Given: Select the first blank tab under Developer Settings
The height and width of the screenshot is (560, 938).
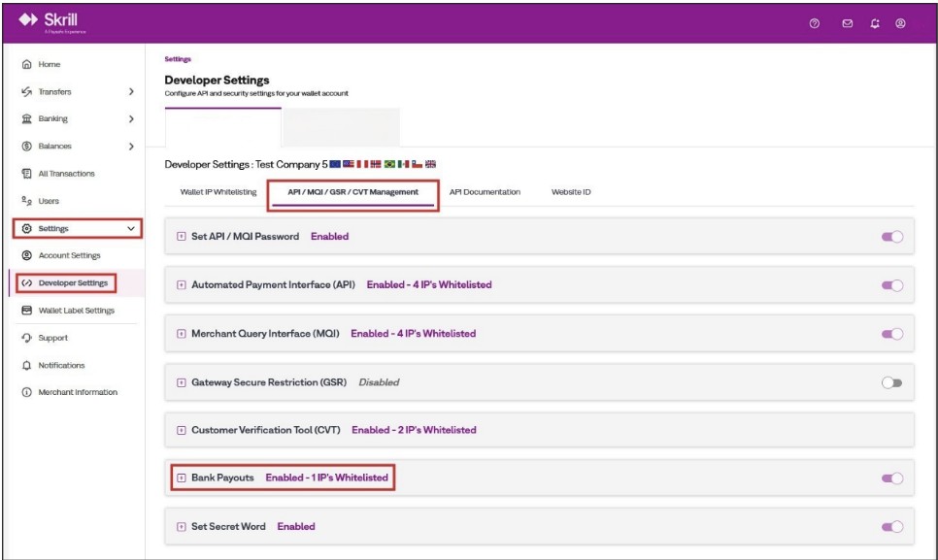Looking at the screenshot, I should click(223, 127).
